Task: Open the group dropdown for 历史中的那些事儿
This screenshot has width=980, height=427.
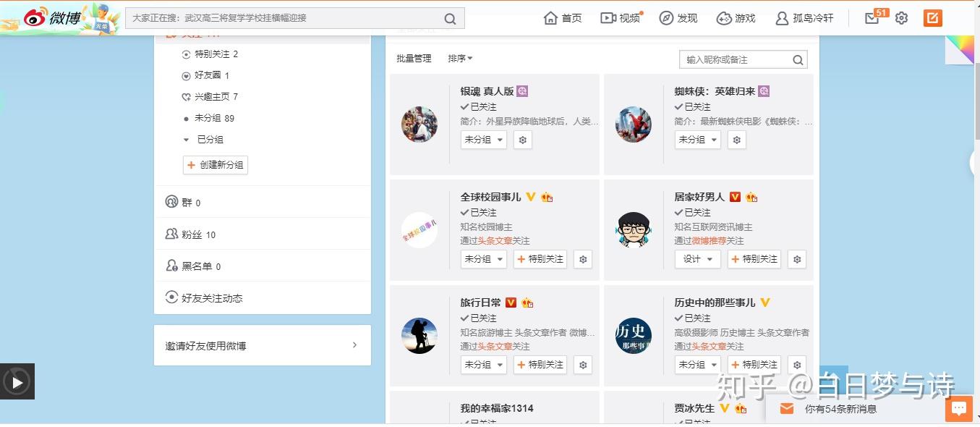Action: 698,365
